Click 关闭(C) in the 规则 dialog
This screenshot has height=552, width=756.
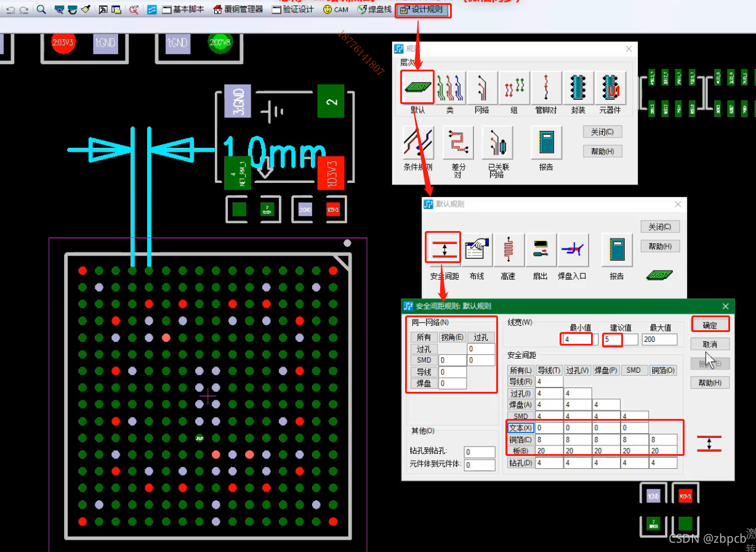click(602, 132)
